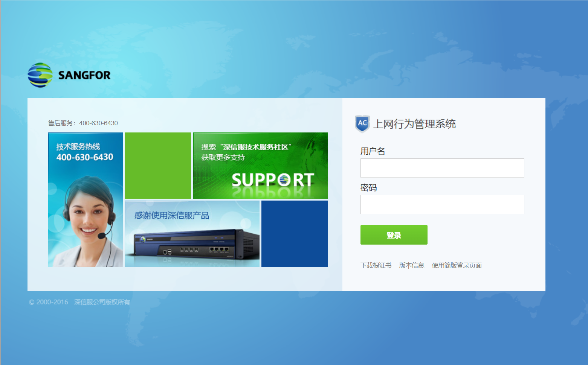
Task: Click the plain green tile
Action: point(158,166)
